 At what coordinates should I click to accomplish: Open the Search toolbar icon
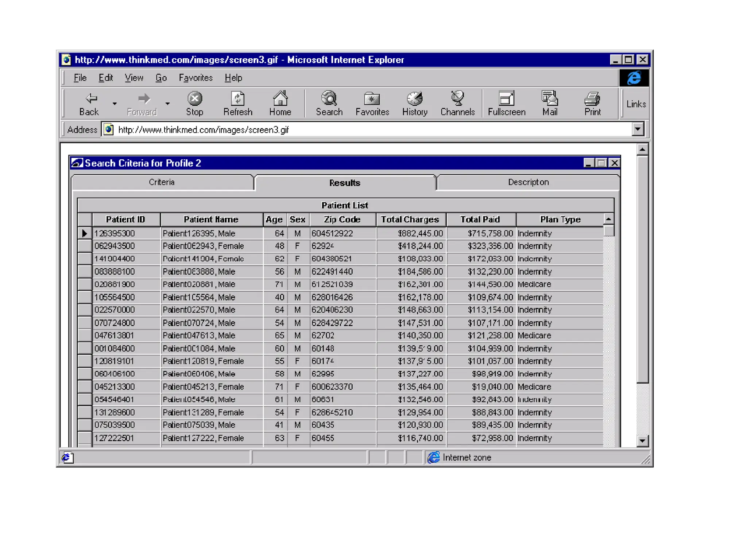329,99
